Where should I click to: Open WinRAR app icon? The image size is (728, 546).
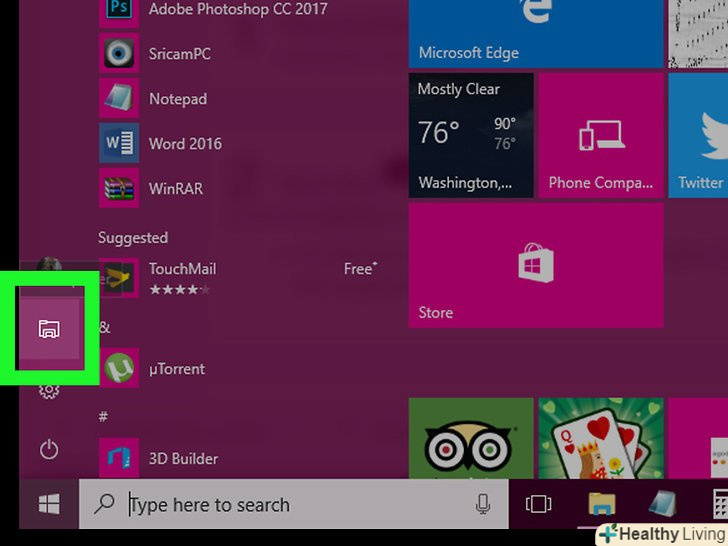click(119, 188)
